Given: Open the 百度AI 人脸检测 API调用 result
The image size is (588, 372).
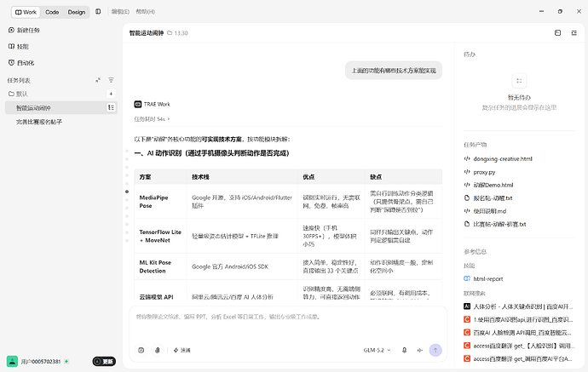Looking at the screenshot, I should point(518,333).
